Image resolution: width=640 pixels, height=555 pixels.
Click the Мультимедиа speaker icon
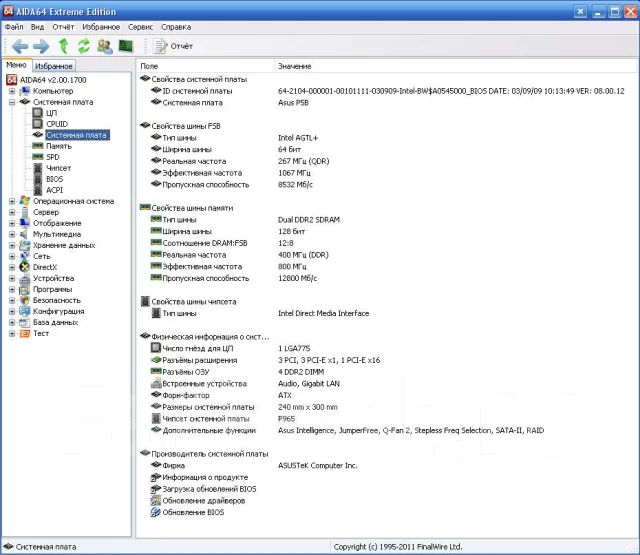(24, 234)
